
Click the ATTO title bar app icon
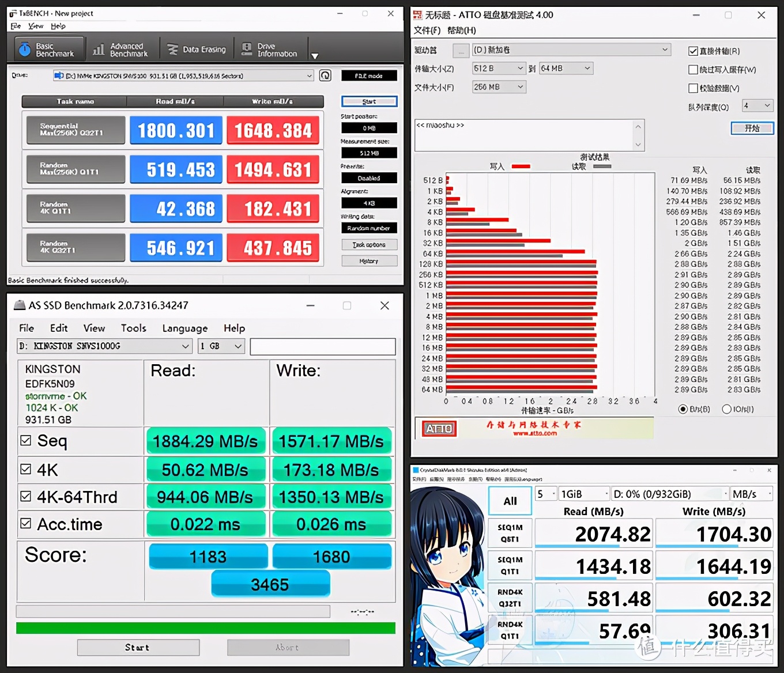pos(418,15)
